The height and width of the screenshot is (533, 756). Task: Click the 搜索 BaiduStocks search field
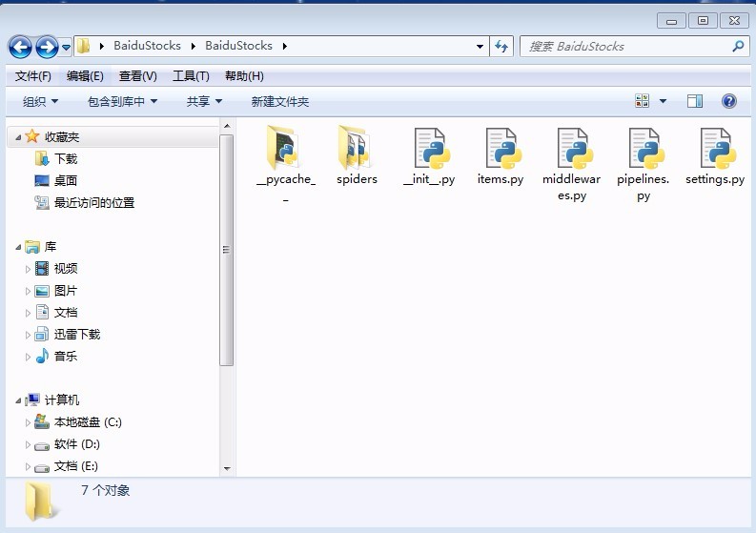[x=626, y=47]
